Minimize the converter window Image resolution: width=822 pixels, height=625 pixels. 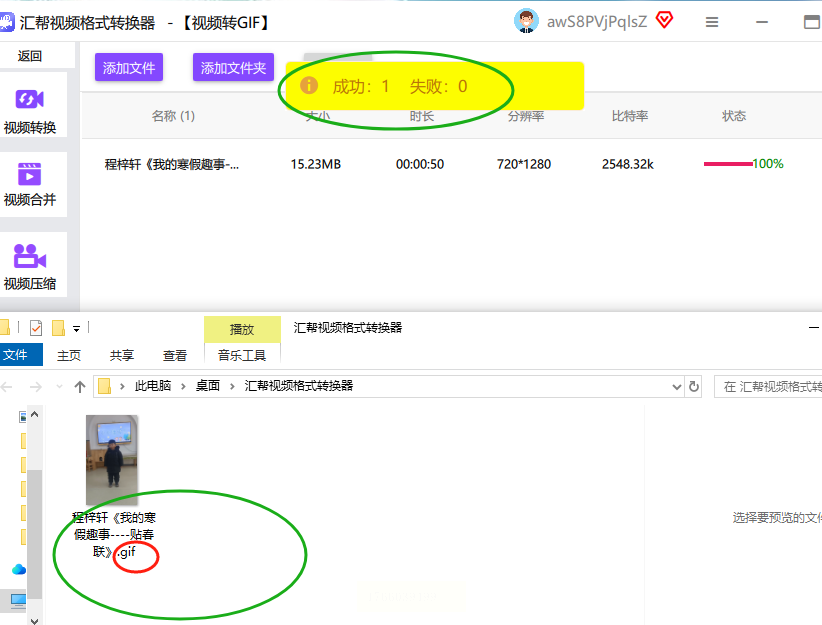tap(762, 22)
